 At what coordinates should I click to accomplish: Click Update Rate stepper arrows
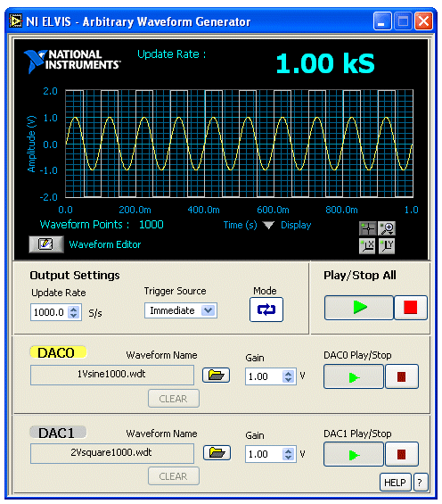point(74,312)
